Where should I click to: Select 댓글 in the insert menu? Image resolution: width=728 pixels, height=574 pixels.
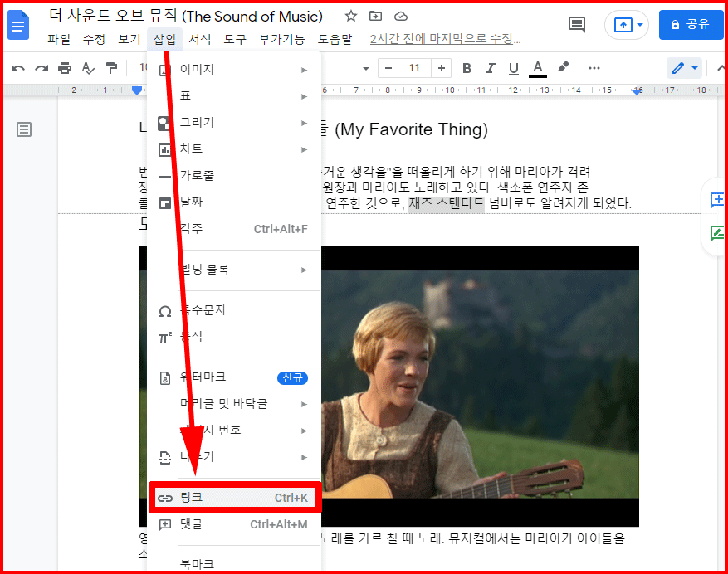click(x=234, y=524)
